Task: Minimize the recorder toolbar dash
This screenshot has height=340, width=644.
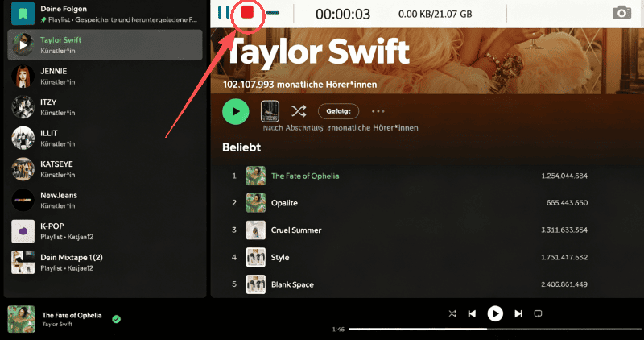Action: tap(273, 13)
